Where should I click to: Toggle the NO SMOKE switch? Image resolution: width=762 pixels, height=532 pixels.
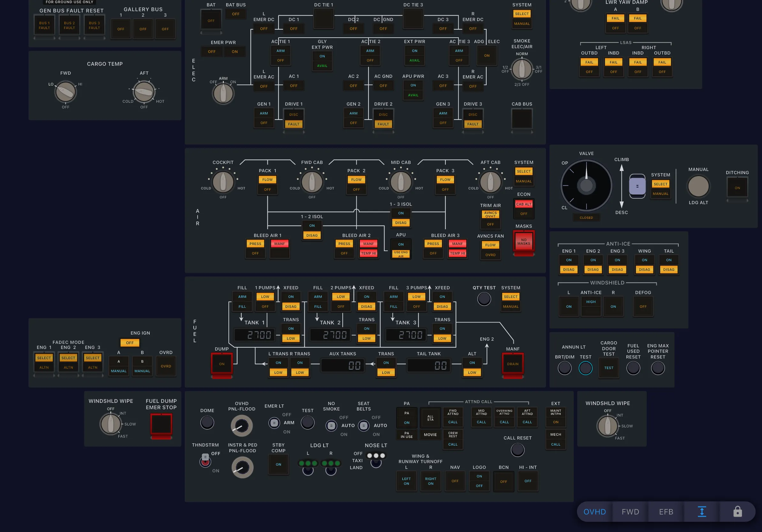pyautogui.click(x=331, y=425)
